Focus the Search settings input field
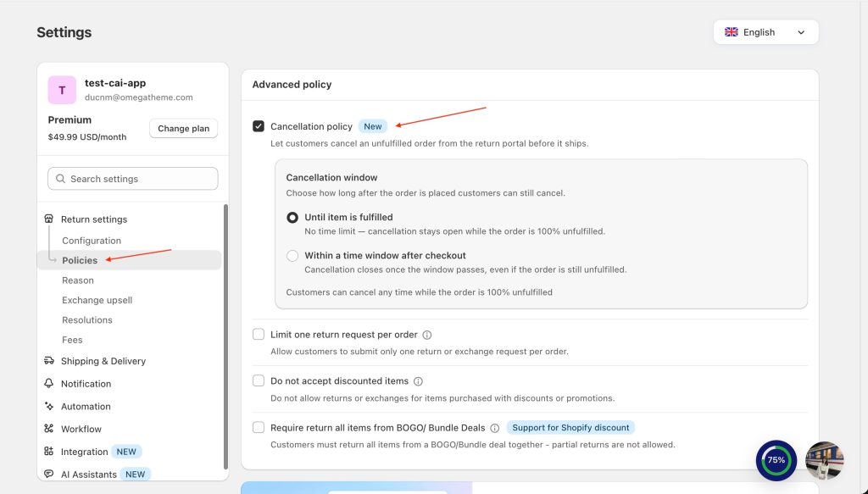This screenshot has height=494, width=868. point(133,179)
